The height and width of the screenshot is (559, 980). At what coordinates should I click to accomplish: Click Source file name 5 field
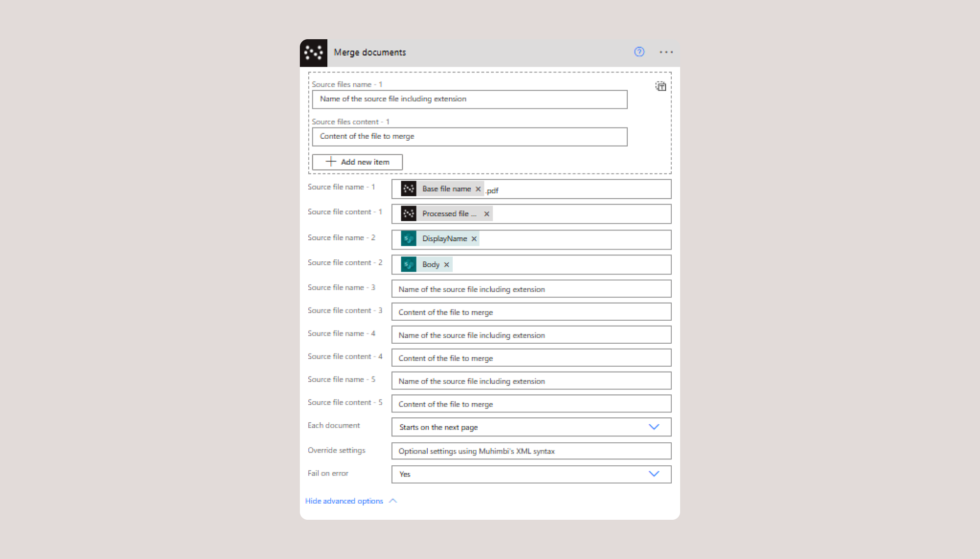click(x=531, y=381)
